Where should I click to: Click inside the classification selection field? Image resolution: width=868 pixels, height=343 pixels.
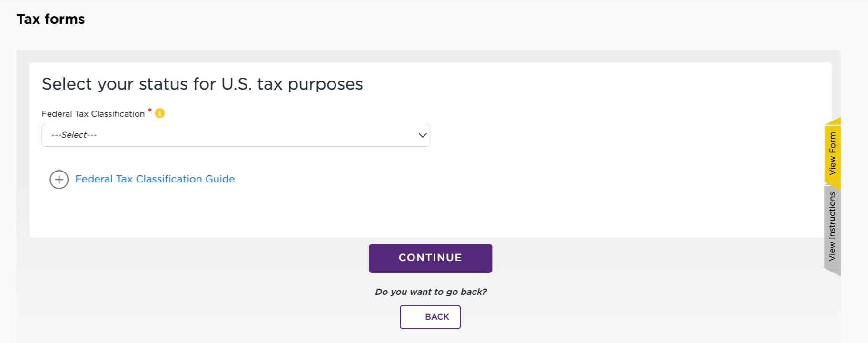(236, 135)
